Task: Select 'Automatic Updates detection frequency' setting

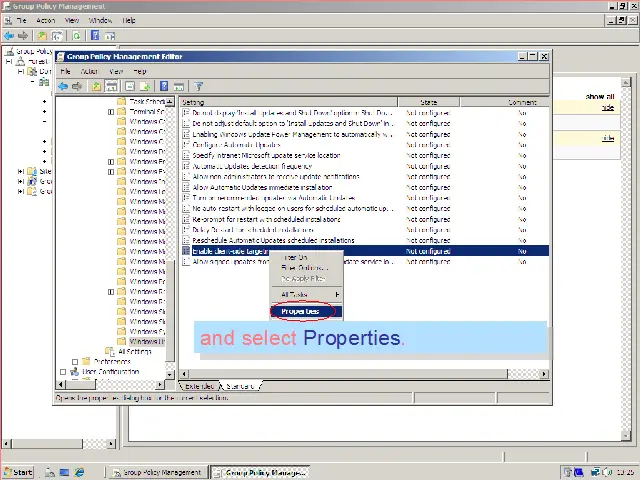Action: pos(252,166)
